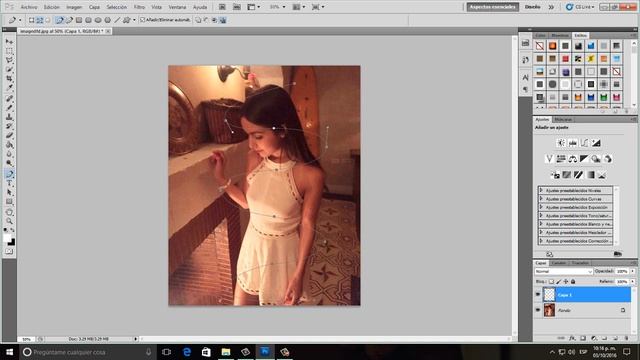Image resolution: width=640 pixels, height=360 pixels.
Task: Expand Ajustes preestablecidos Mezclador
Action: (541, 232)
